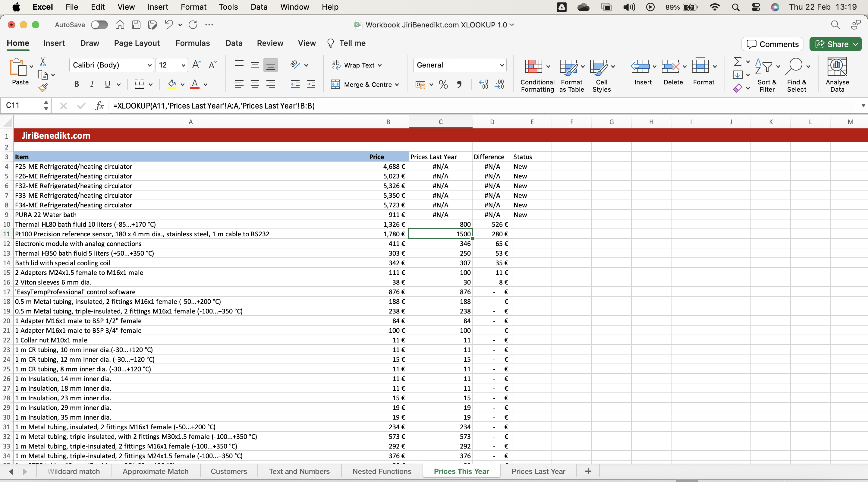Image resolution: width=868 pixels, height=482 pixels.
Task: Open the Formulas ribbon tab
Action: [192, 43]
